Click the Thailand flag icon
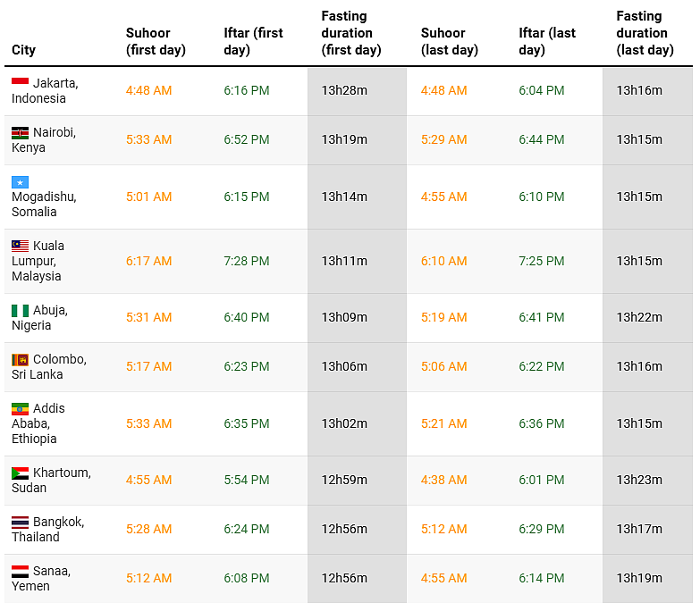The width and height of the screenshot is (700, 611). coord(20,522)
